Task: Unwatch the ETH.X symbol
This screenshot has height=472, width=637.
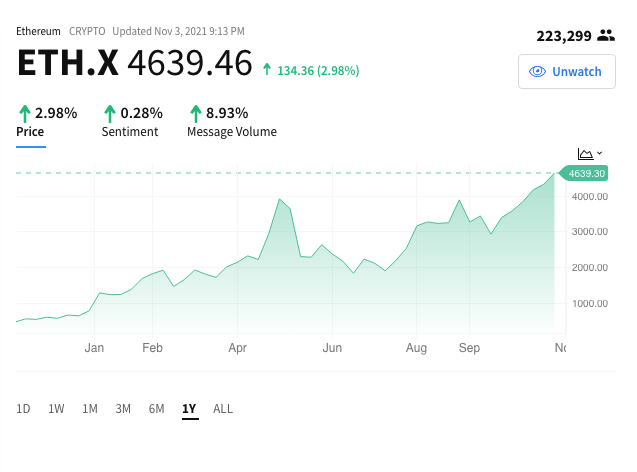Action: [567, 71]
